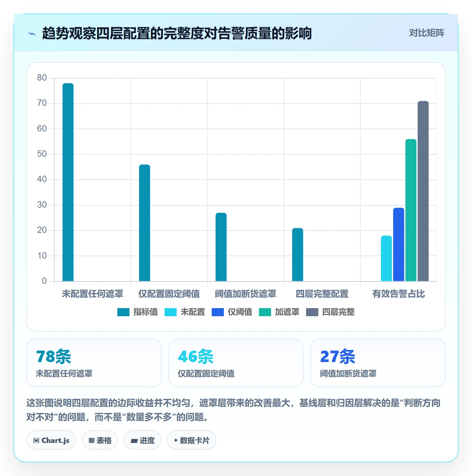
Task: Click the 指标值 legend color swatch
Action: (123, 312)
